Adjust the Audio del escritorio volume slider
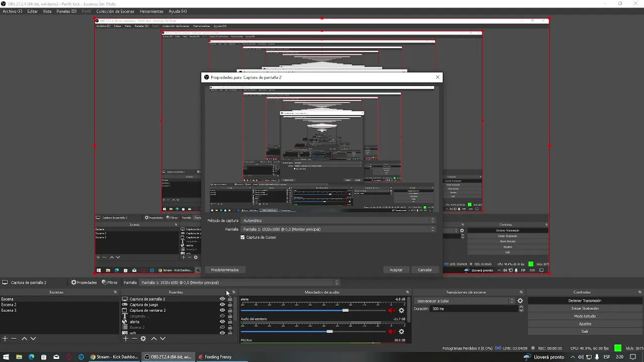The height and width of the screenshot is (362, 644). pos(314,331)
